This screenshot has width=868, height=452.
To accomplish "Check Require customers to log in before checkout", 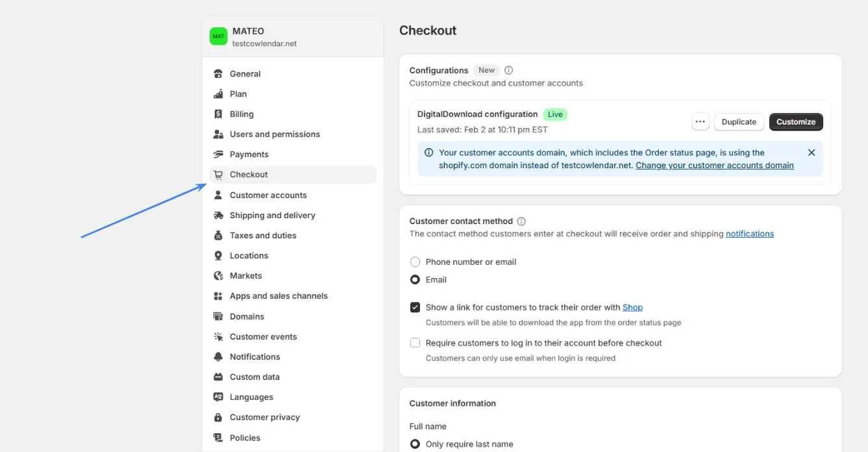I will point(415,342).
